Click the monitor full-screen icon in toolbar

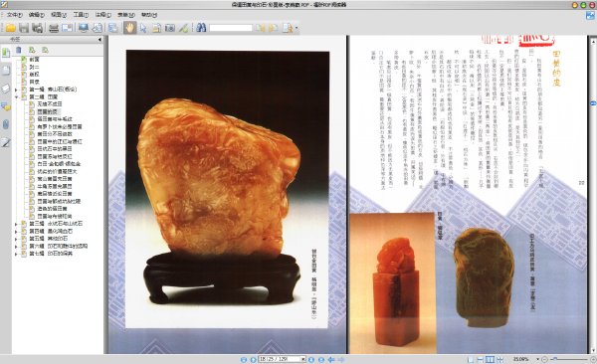(x=83, y=28)
